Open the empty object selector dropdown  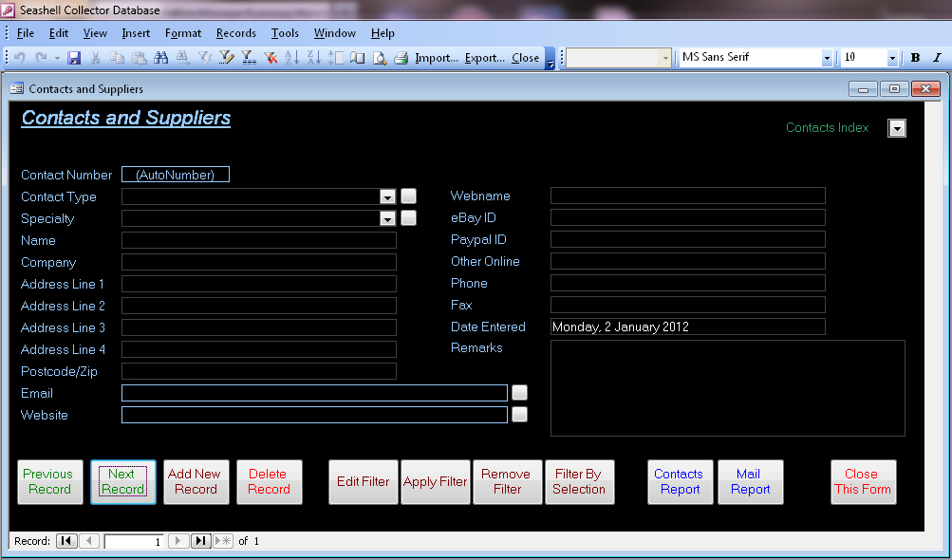665,58
